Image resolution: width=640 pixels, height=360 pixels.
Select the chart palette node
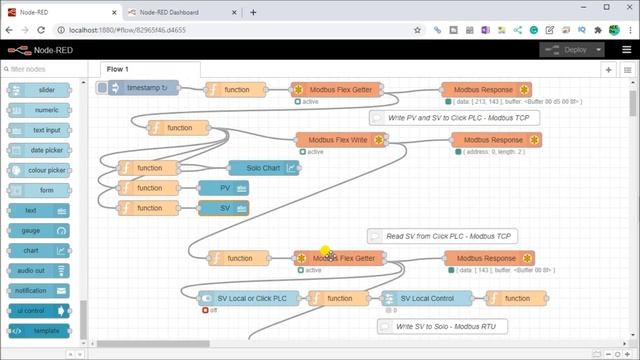coord(39,251)
